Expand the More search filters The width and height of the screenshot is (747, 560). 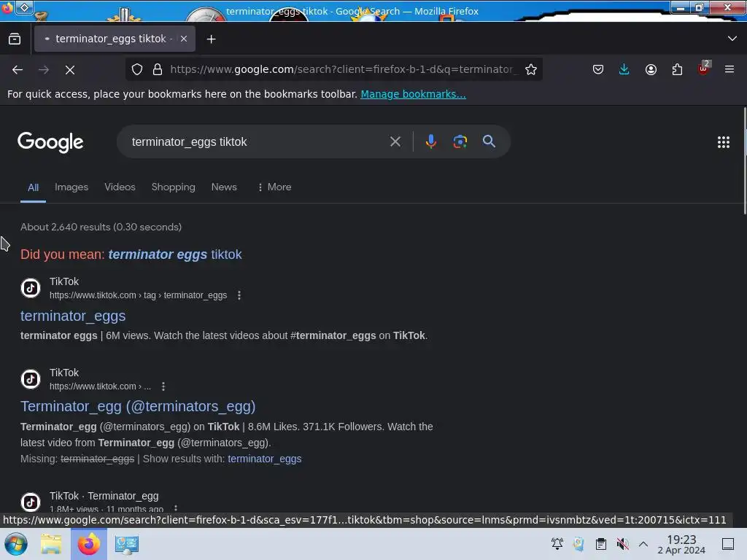(274, 187)
